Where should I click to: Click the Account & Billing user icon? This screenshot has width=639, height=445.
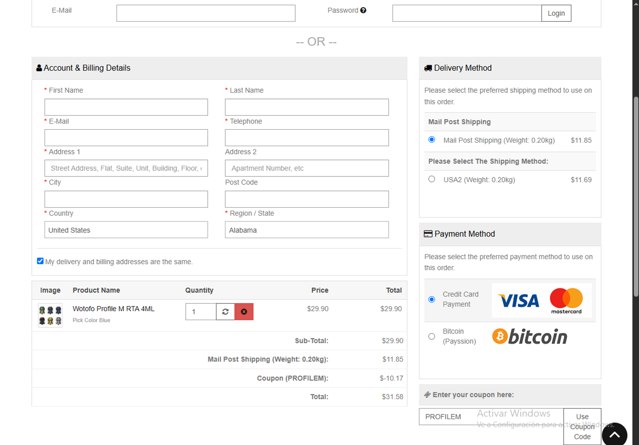point(39,68)
